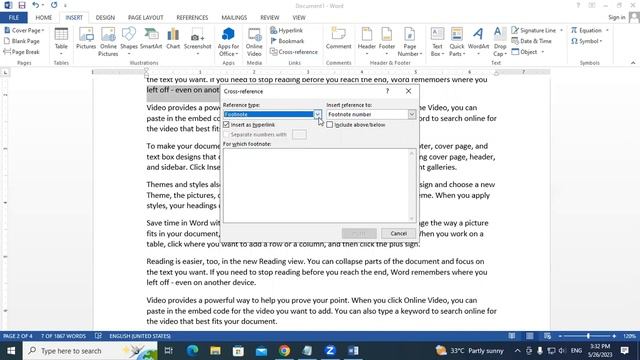Image resolution: width=640 pixels, height=360 pixels.
Task: Insert Date & Time
Action: pos(531,41)
